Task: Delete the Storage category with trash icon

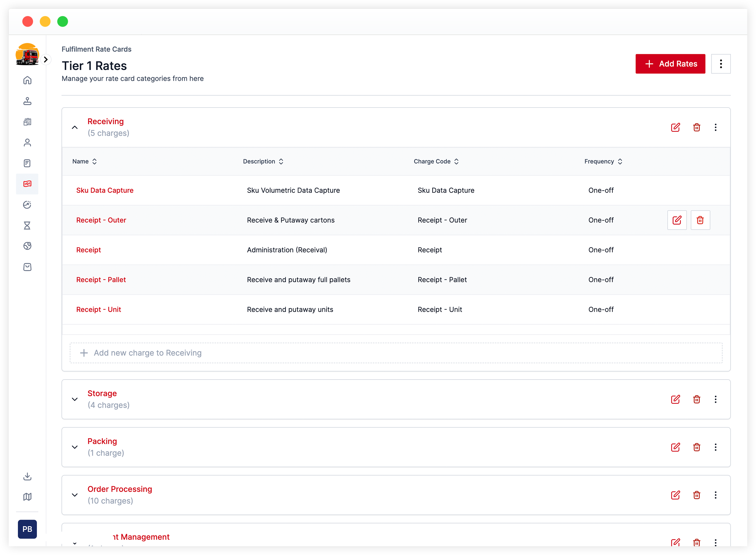Action: (x=697, y=399)
